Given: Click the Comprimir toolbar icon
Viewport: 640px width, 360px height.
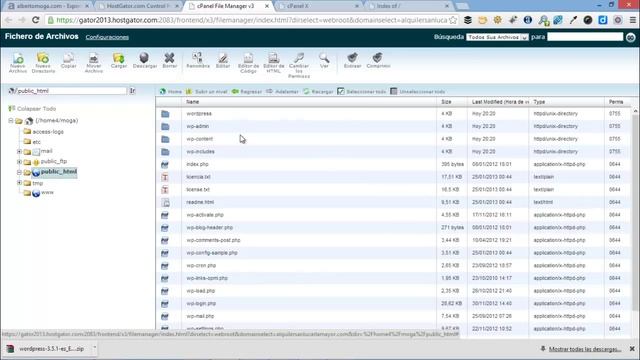Looking at the screenshot, I should (x=378, y=60).
